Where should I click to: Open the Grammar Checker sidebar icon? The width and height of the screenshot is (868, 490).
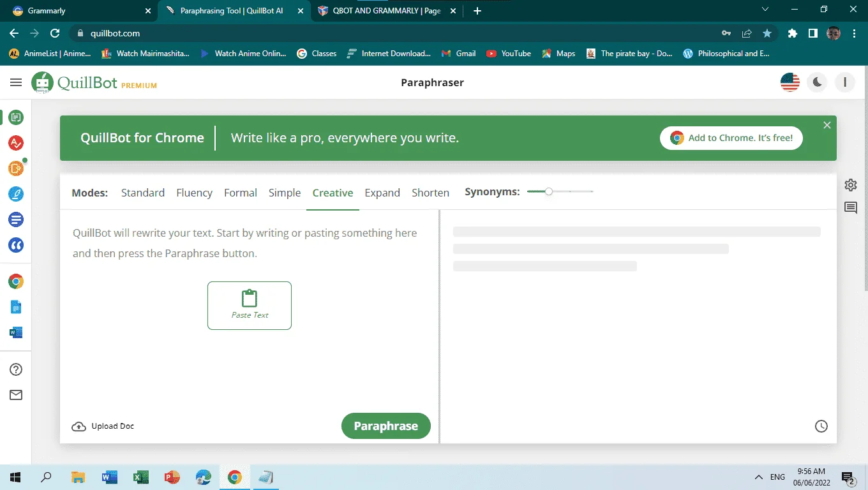16,143
